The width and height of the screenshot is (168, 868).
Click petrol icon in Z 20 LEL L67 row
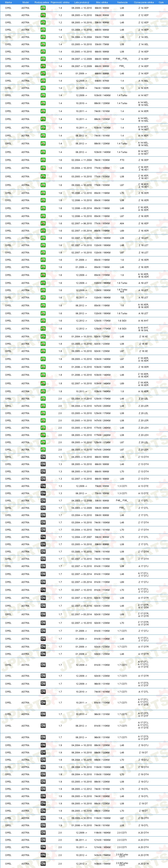[x=43, y=442]
